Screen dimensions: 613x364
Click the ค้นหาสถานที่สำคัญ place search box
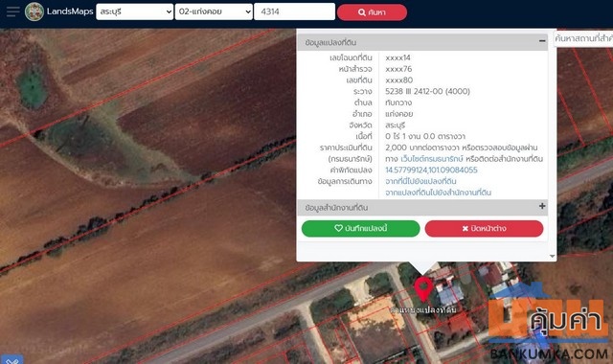coord(583,38)
